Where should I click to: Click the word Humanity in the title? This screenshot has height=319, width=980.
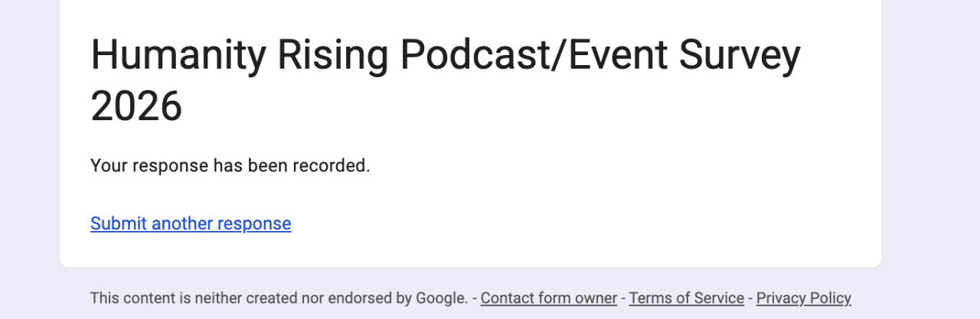(x=178, y=56)
